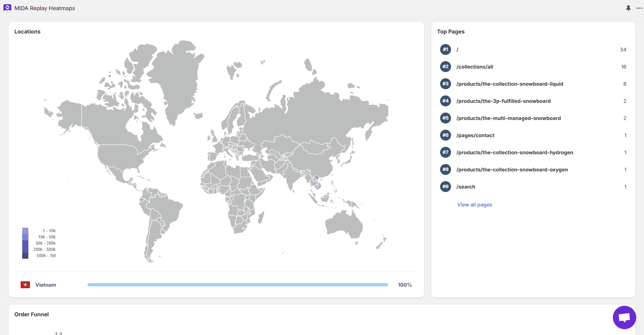Click the Vietnam flag icon
Viewport: 644px width, 335px height.
pyautogui.click(x=25, y=285)
